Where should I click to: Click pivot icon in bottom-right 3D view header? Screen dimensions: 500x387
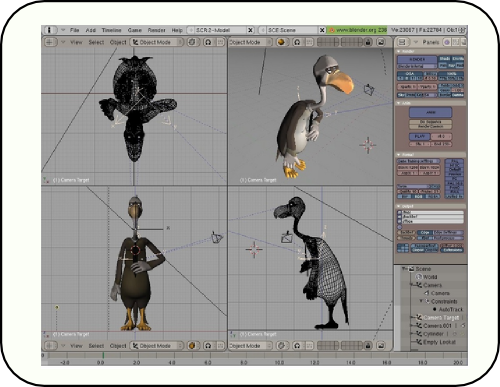(297, 346)
